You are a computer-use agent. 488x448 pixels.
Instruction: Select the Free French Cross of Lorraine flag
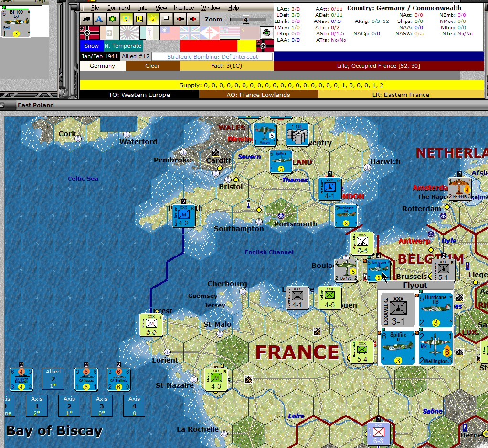[x=210, y=32]
